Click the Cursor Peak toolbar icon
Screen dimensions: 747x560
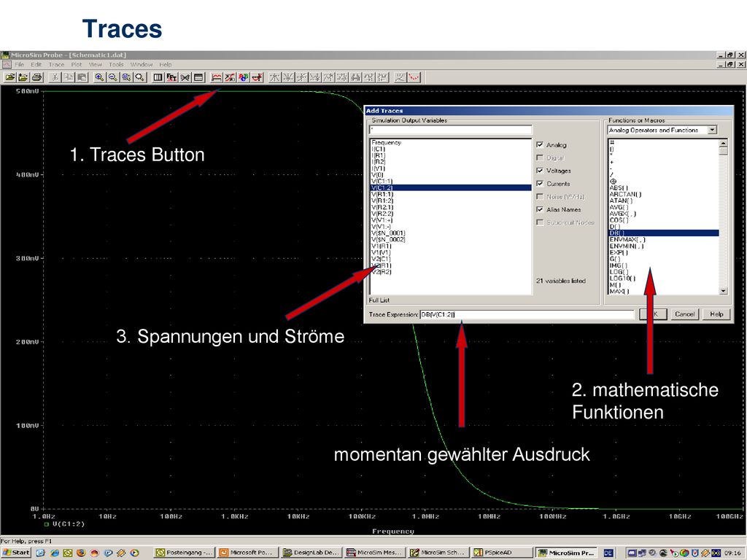[275, 77]
